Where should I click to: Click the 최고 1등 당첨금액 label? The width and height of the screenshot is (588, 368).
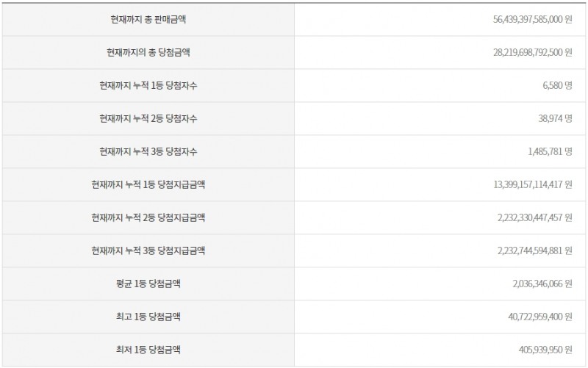pyautogui.click(x=148, y=317)
